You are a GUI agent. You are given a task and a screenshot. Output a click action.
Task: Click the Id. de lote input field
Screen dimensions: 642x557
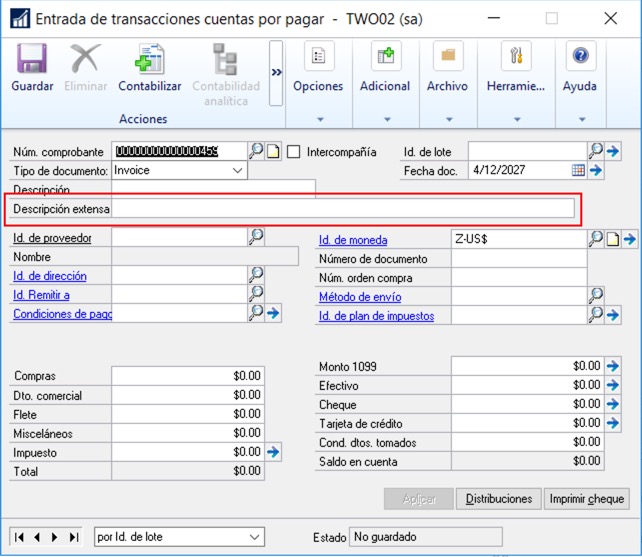(528, 151)
